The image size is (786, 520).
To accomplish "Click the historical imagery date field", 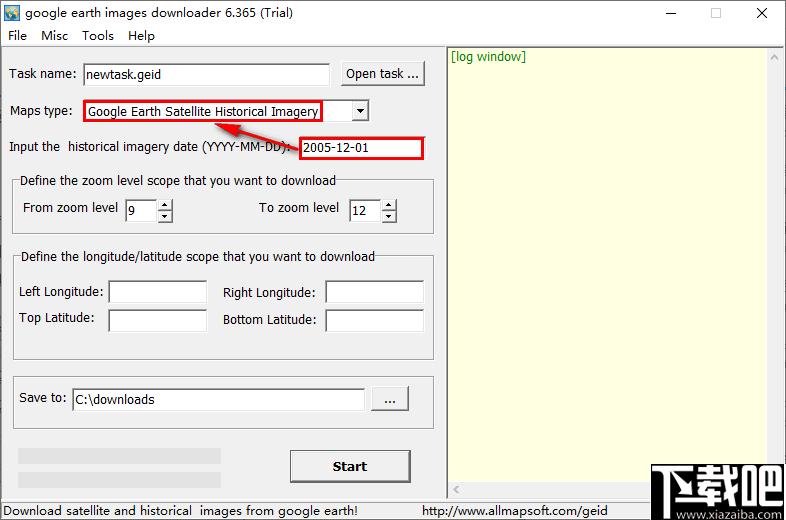I will 361,148.
